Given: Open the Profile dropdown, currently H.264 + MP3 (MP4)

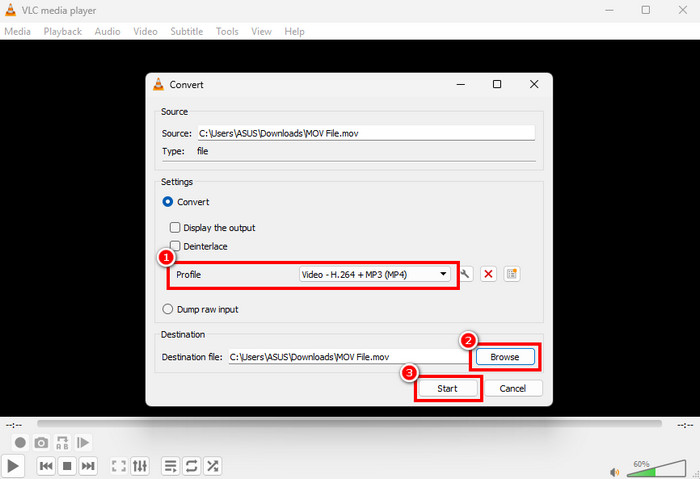Looking at the screenshot, I should pos(374,274).
